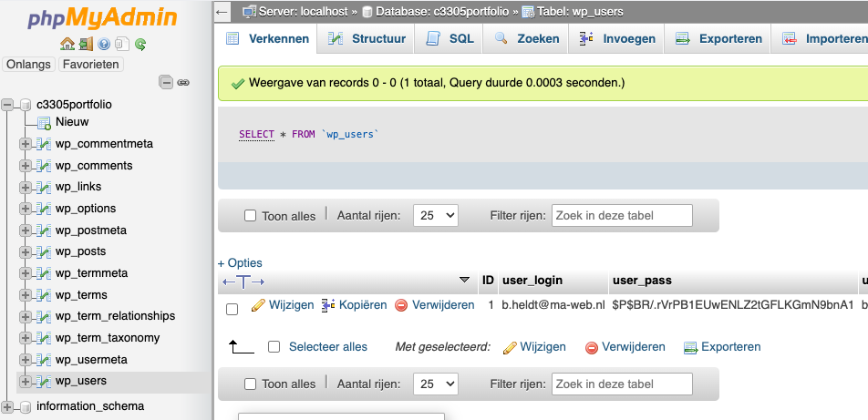Screen dimensions: 868x420
Task: Expand the information_schema database
Action: (7, 408)
